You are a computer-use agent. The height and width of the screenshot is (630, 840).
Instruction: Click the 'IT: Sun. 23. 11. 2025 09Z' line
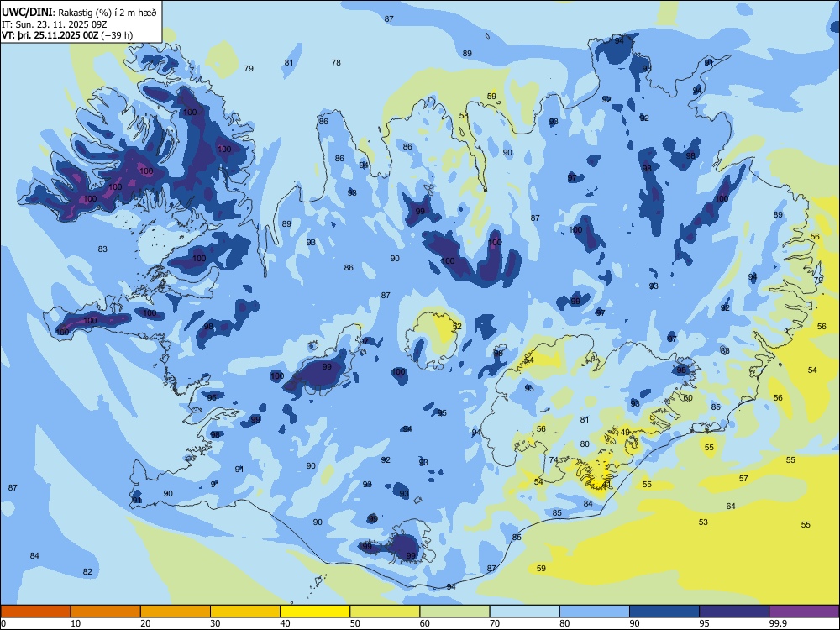click(55, 24)
